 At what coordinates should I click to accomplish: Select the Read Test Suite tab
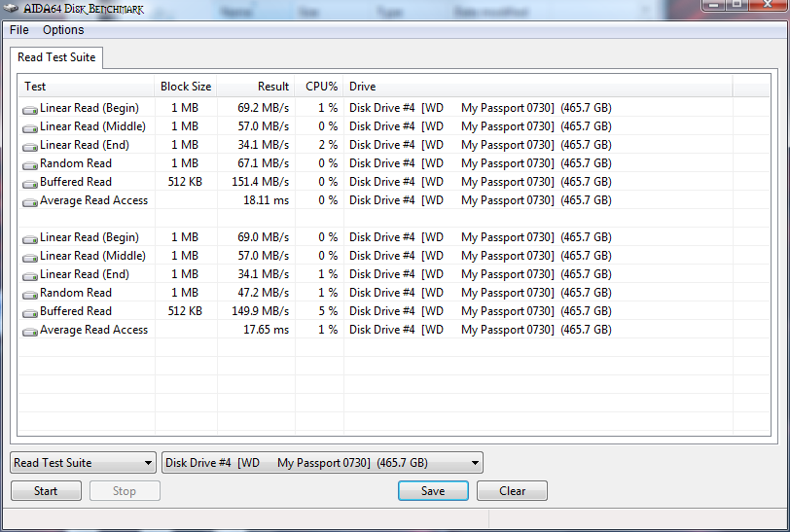tap(56, 57)
